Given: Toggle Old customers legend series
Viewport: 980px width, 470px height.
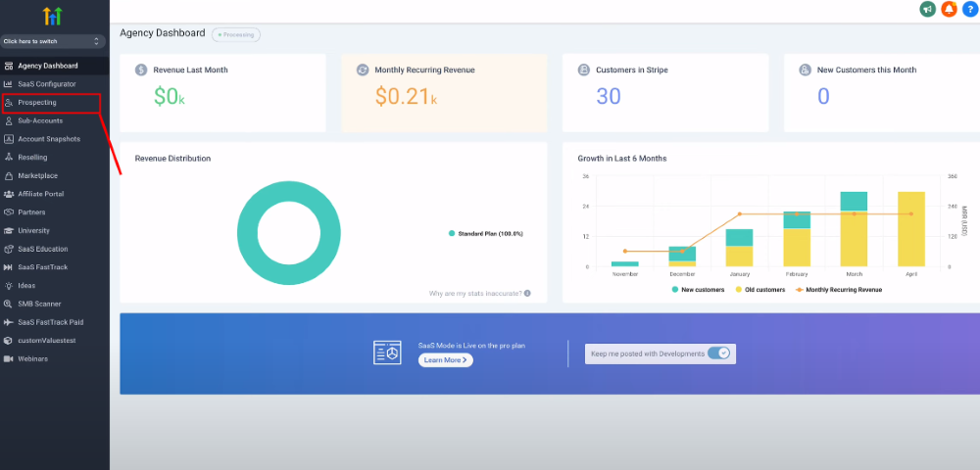Looking at the screenshot, I should point(759,290).
